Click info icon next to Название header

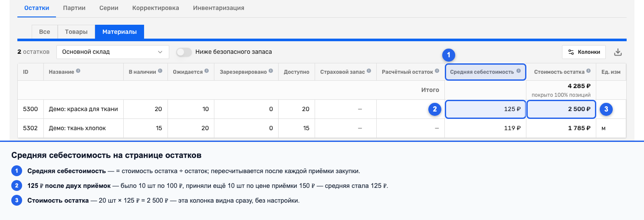tap(79, 72)
